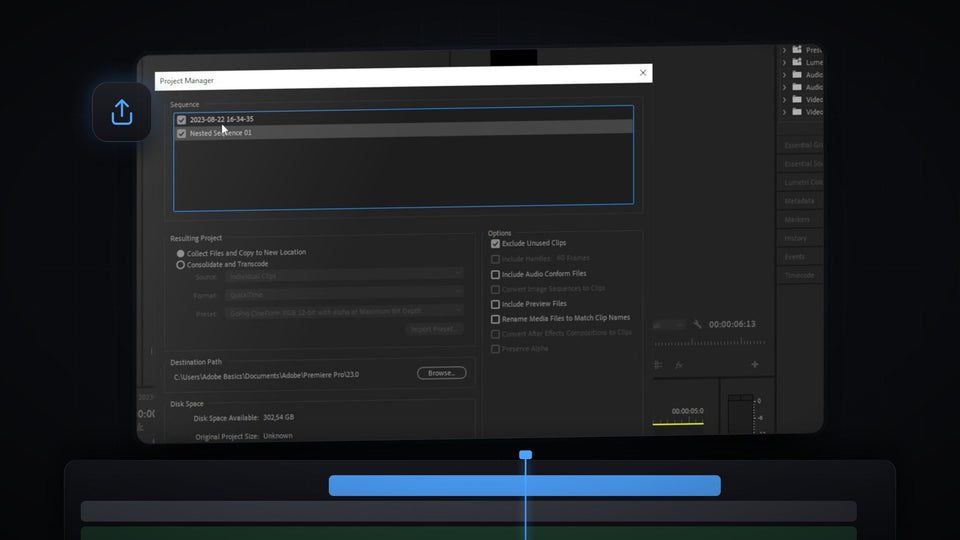960x540 pixels.
Task: Toggle Convert Image Sequences to Clips
Action: (x=495, y=289)
